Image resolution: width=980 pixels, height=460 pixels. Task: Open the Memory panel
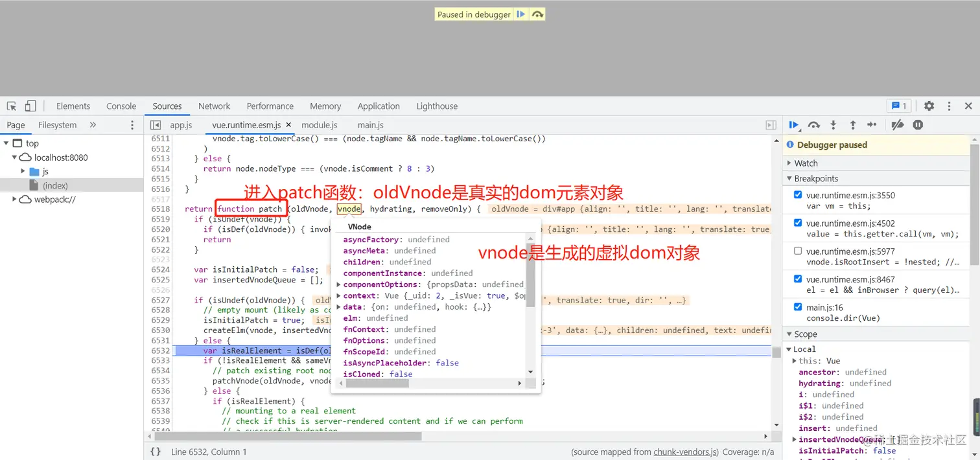pos(325,106)
